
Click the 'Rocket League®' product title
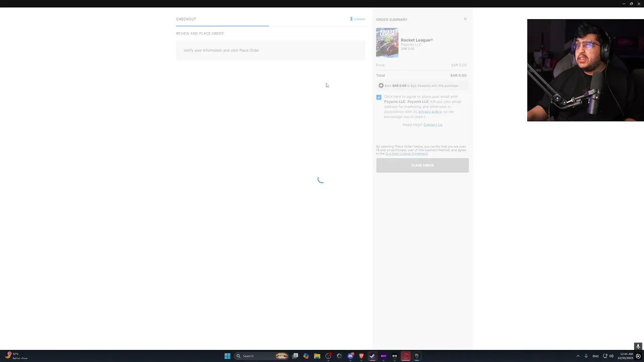coord(417,40)
